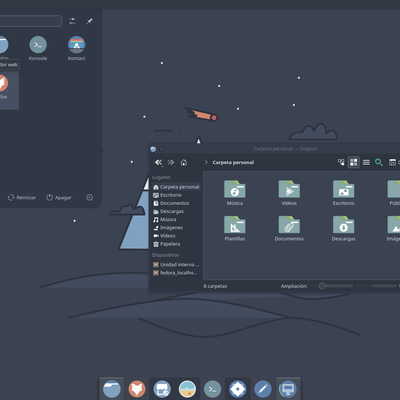
Task: Open the beach landscape icon in the dock
Action: point(187,389)
